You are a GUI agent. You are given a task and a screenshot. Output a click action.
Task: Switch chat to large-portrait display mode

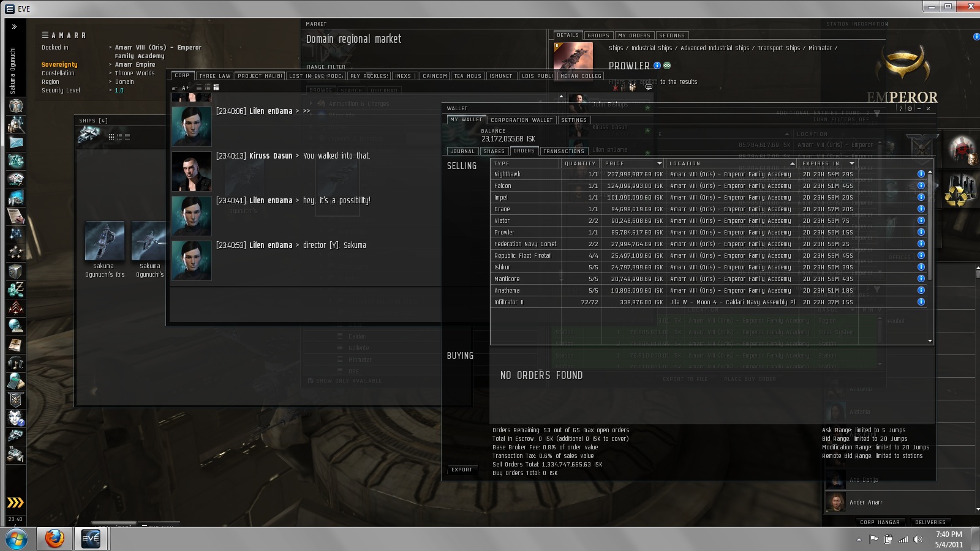click(x=216, y=88)
